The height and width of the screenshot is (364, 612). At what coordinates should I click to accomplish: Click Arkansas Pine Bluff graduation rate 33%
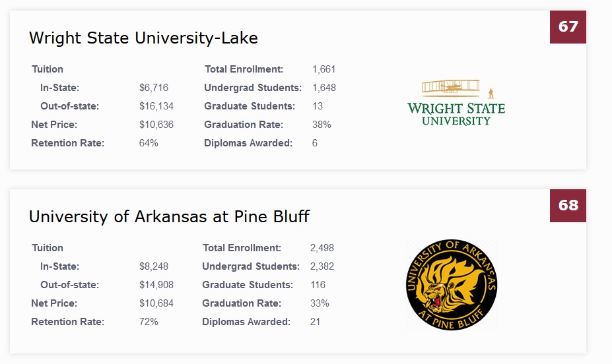320,303
